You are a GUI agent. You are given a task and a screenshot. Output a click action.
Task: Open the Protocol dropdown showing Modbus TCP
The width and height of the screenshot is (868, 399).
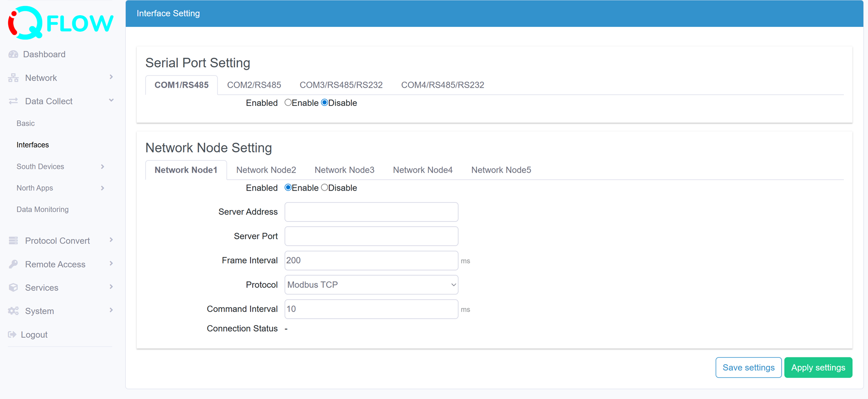(x=371, y=284)
